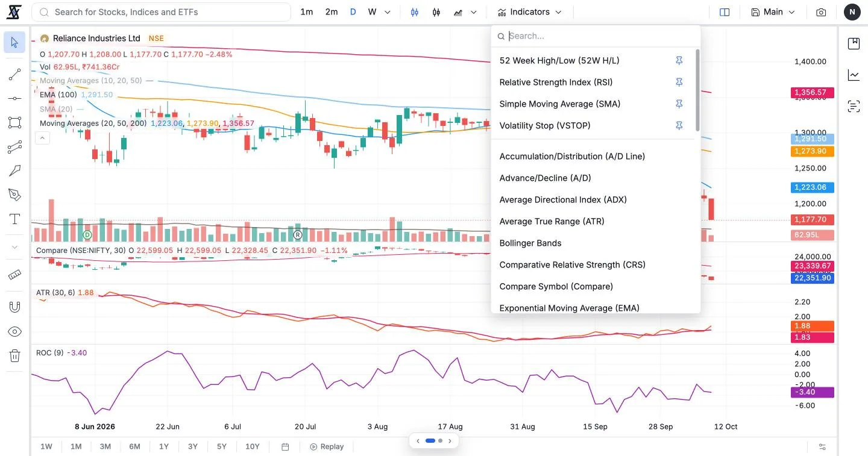
Task: Switch to weekly W timeframe
Action: (373, 12)
